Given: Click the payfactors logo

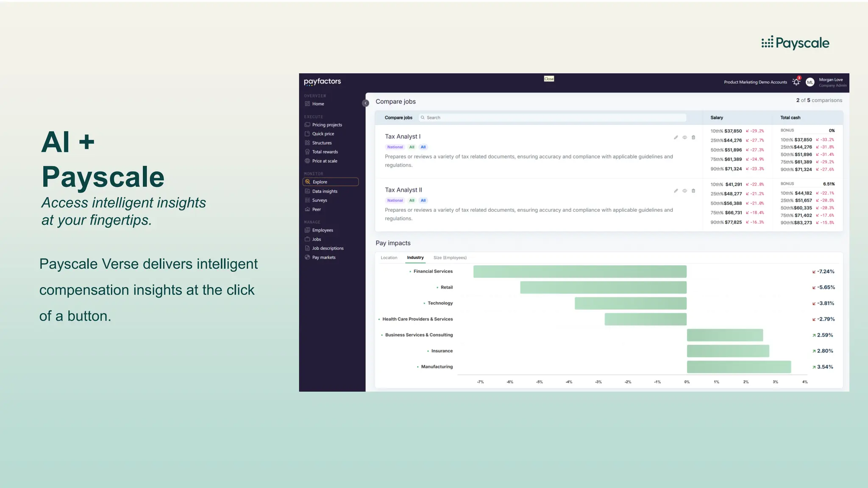Looking at the screenshot, I should click(322, 81).
